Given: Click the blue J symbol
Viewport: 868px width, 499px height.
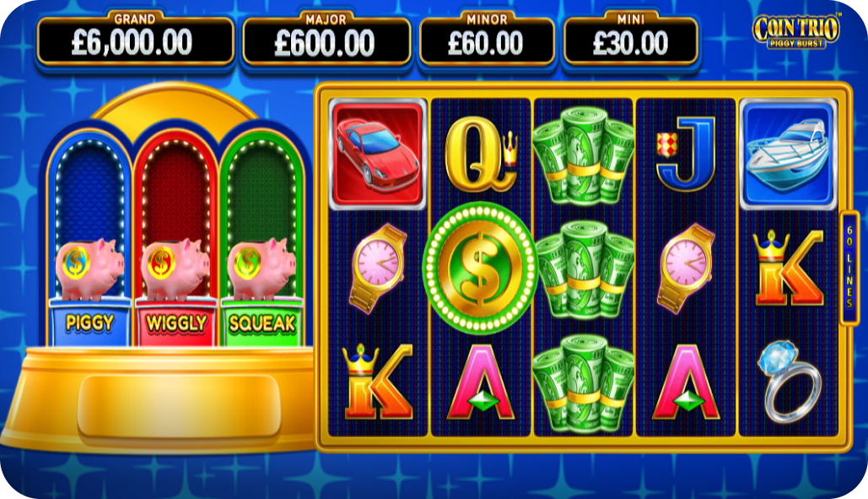Looking at the screenshot, I should [685, 155].
